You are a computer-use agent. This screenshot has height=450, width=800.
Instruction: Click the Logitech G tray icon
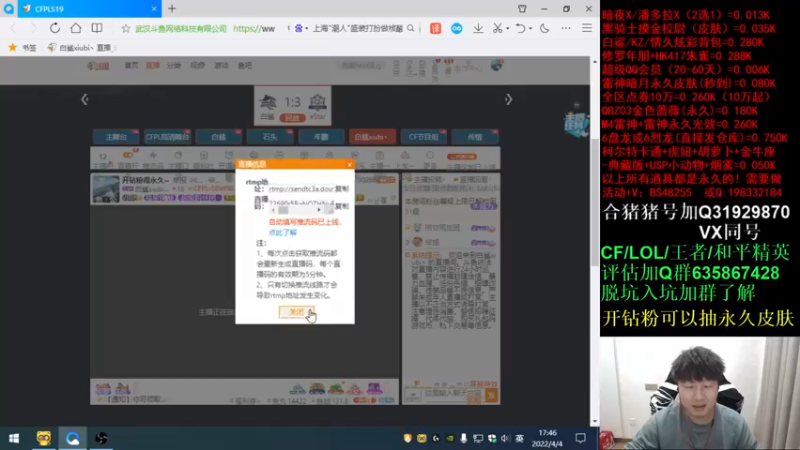436,438
